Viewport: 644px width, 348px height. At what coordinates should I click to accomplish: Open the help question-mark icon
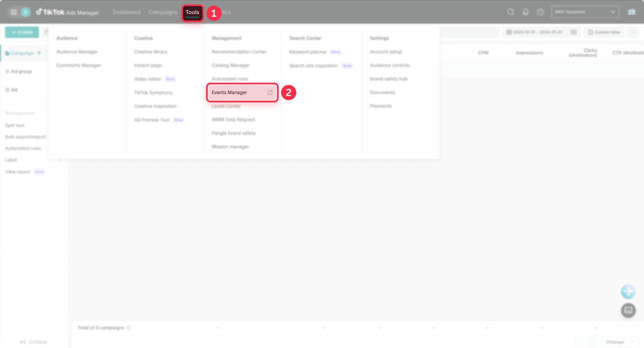[x=540, y=12]
